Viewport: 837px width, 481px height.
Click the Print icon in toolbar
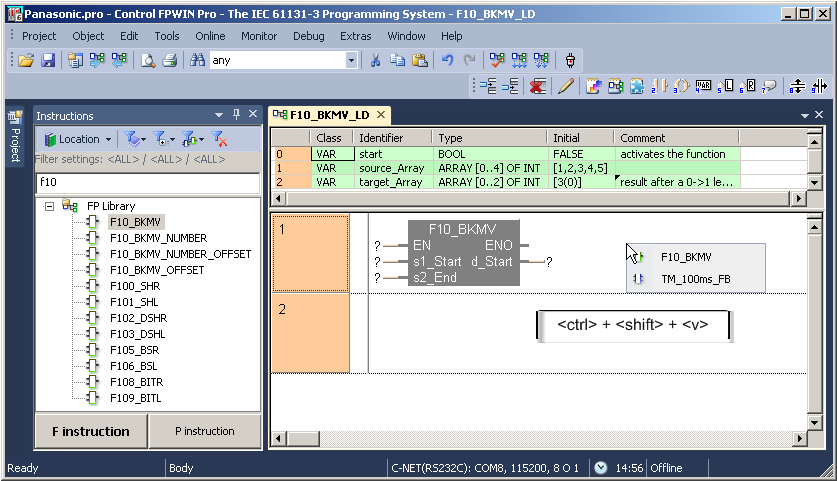click(169, 60)
